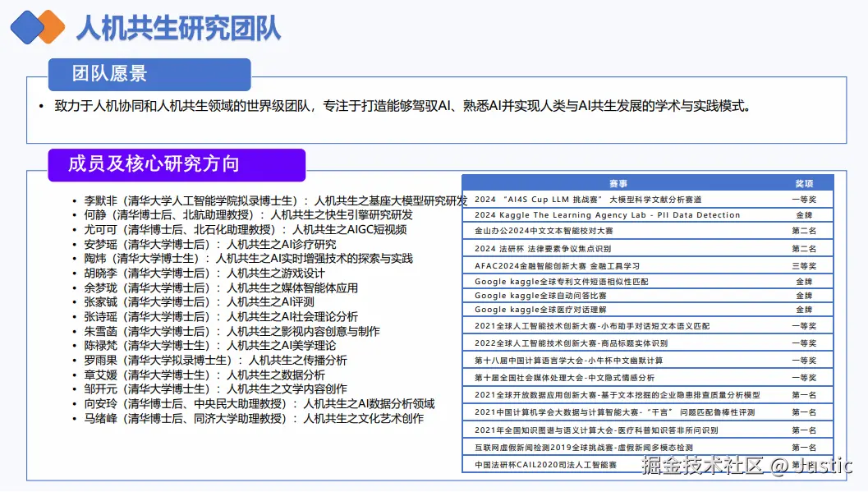Select member line for 李默非
Viewport: 868px width, 492px height.
point(276,200)
